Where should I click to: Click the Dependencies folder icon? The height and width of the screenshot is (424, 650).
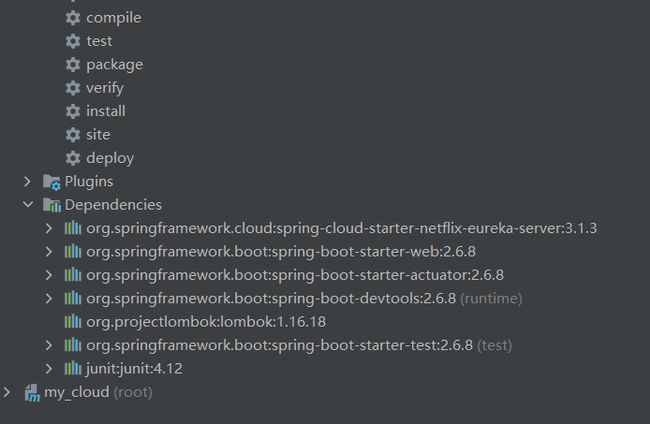[x=52, y=205]
